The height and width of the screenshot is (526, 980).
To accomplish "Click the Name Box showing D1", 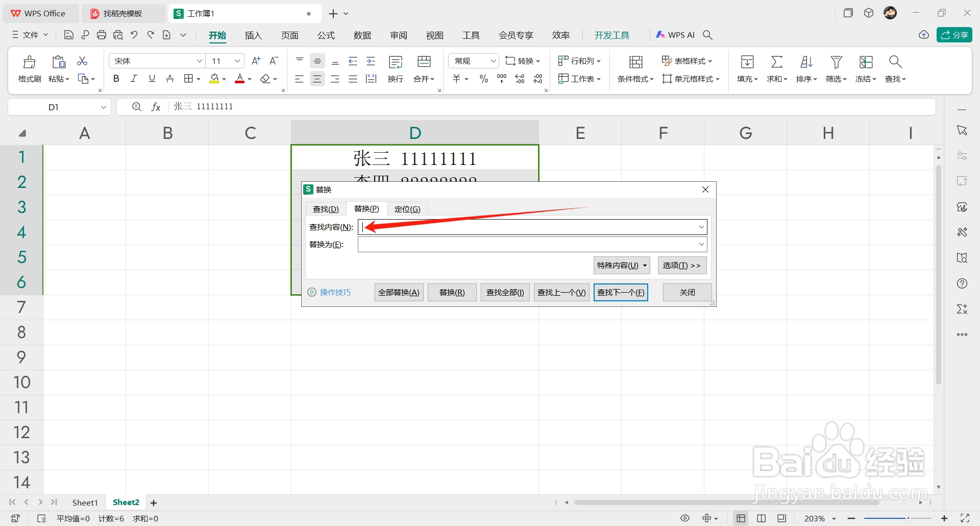I will tap(59, 107).
